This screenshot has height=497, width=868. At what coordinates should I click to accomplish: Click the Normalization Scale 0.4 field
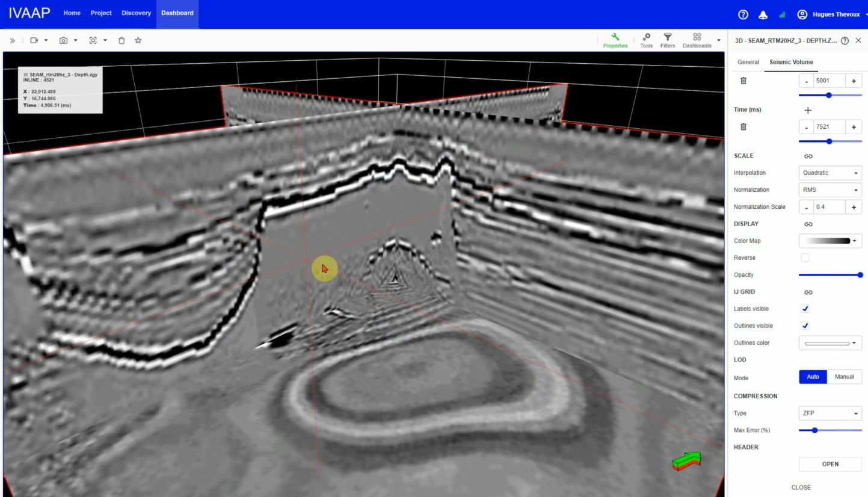pos(829,207)
